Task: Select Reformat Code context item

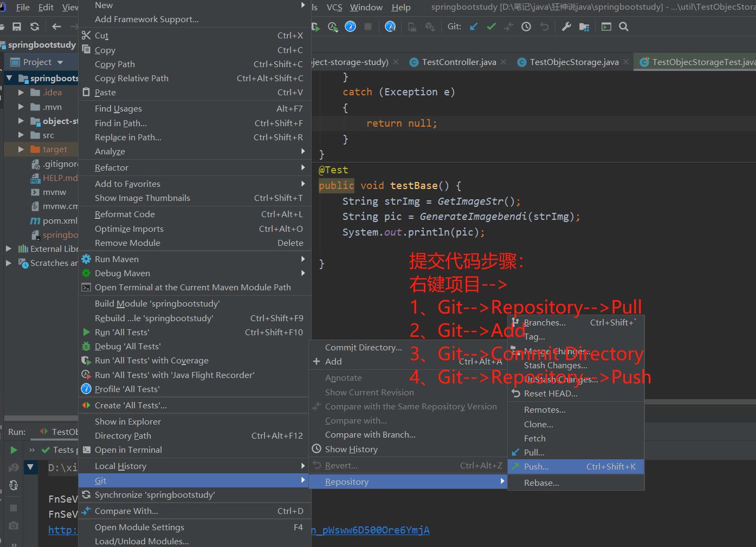Action: point(195,214)
